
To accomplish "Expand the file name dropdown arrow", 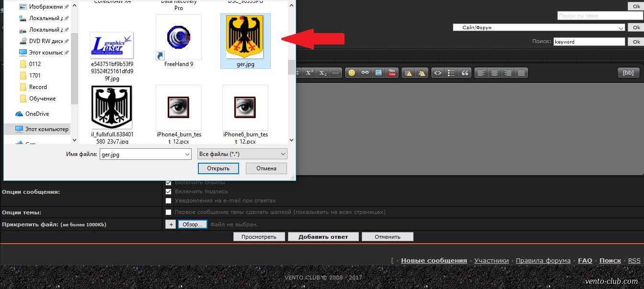I will (188, 154).
